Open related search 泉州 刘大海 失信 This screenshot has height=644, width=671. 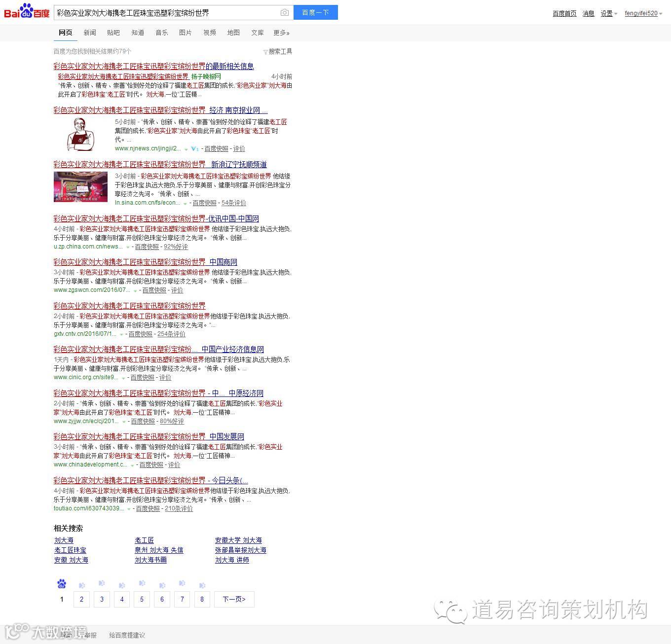pos(159,550)
